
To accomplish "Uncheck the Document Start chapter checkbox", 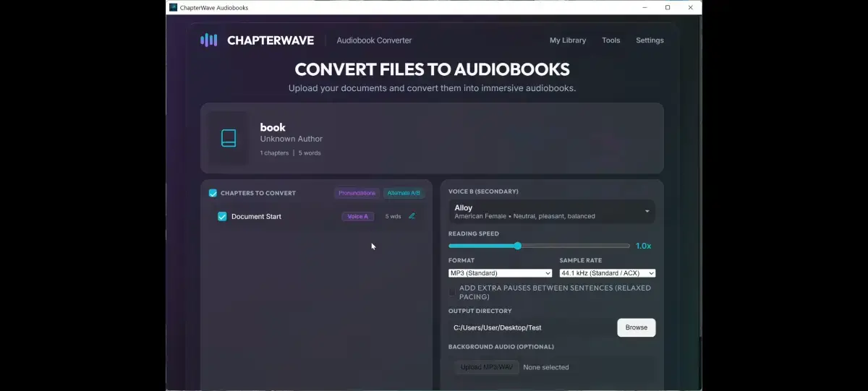I will pos(222,216).
